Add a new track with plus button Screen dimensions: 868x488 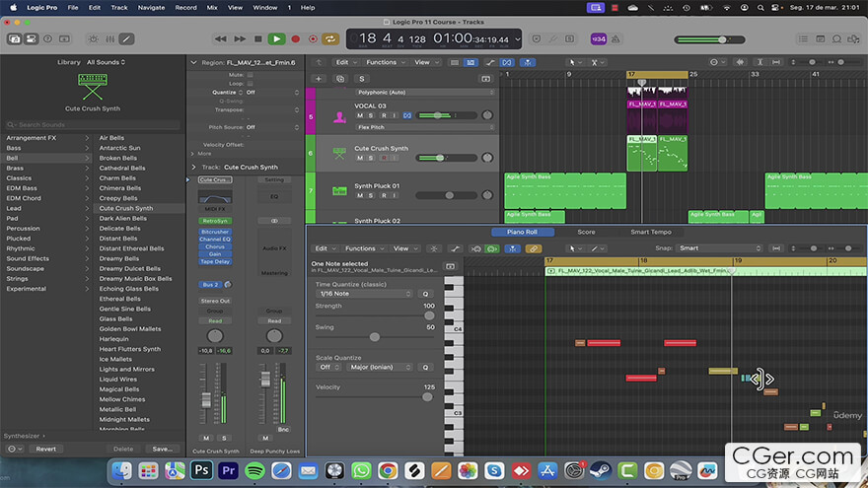click(x=319, y=79)
